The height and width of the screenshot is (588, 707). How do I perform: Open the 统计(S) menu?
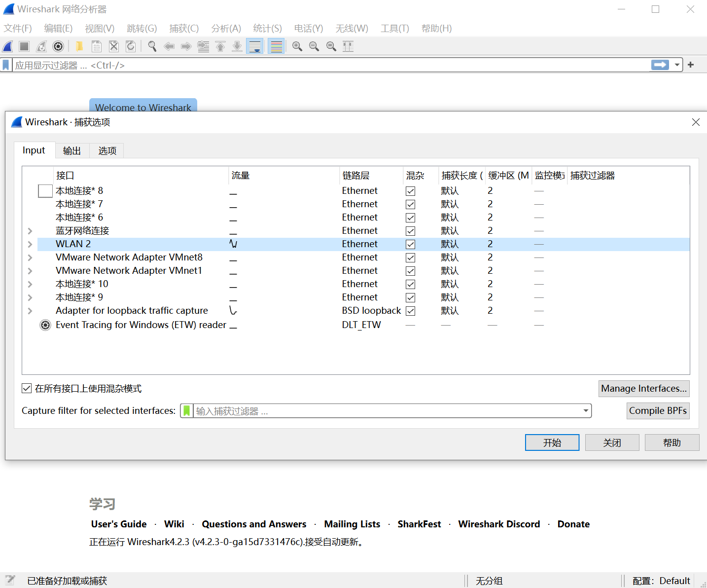click(268, 29)
